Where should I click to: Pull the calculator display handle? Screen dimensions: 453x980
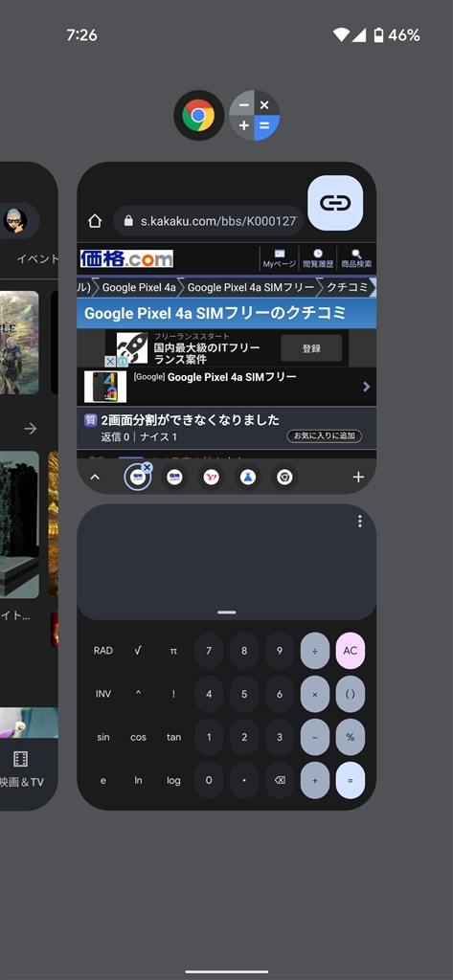226,612
